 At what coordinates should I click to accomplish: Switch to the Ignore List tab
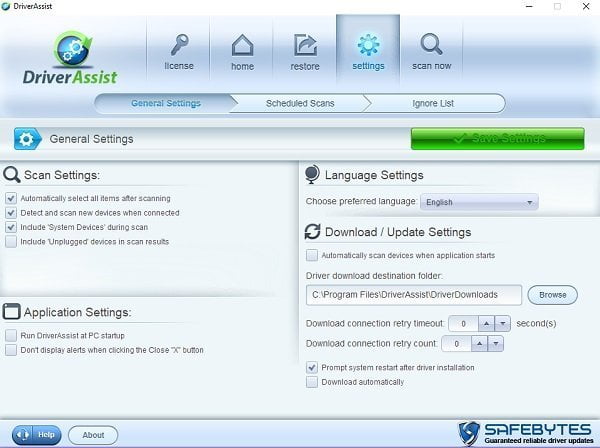[433, 103]
